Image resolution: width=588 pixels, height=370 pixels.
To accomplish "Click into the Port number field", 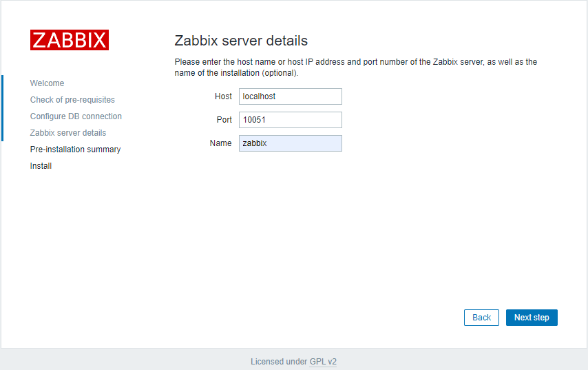I will 290,120.
